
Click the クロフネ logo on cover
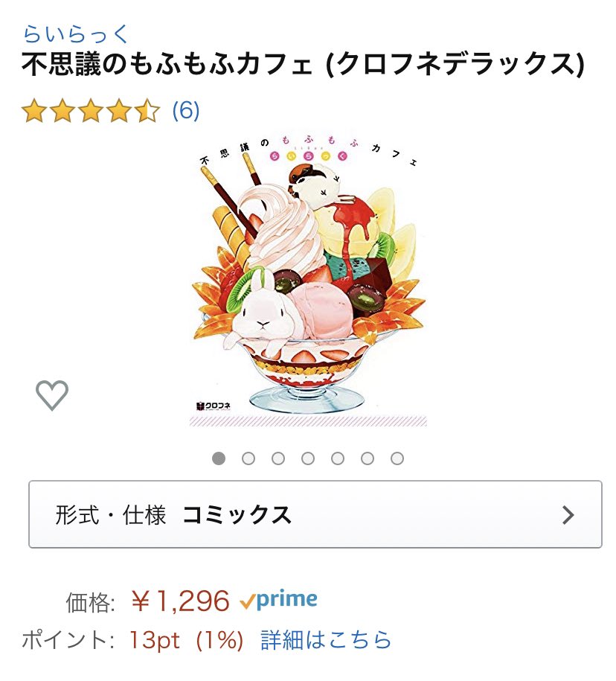214,406
